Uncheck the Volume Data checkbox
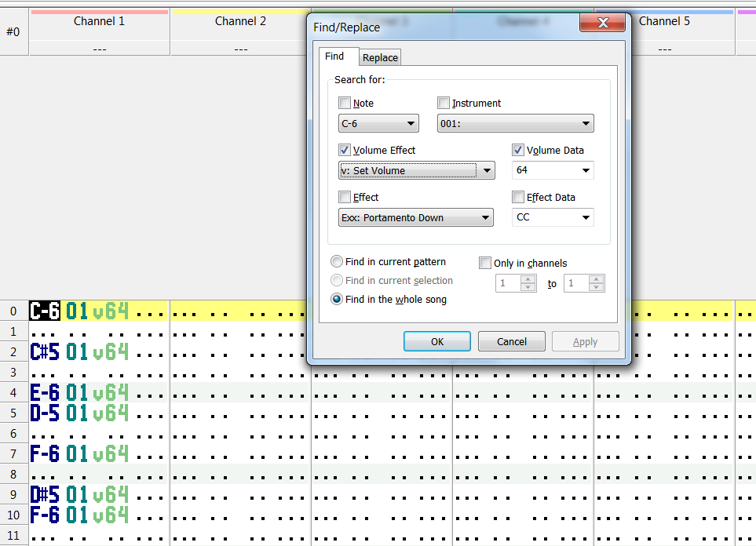Screen dimensions: 756x546 pos(518,150)
